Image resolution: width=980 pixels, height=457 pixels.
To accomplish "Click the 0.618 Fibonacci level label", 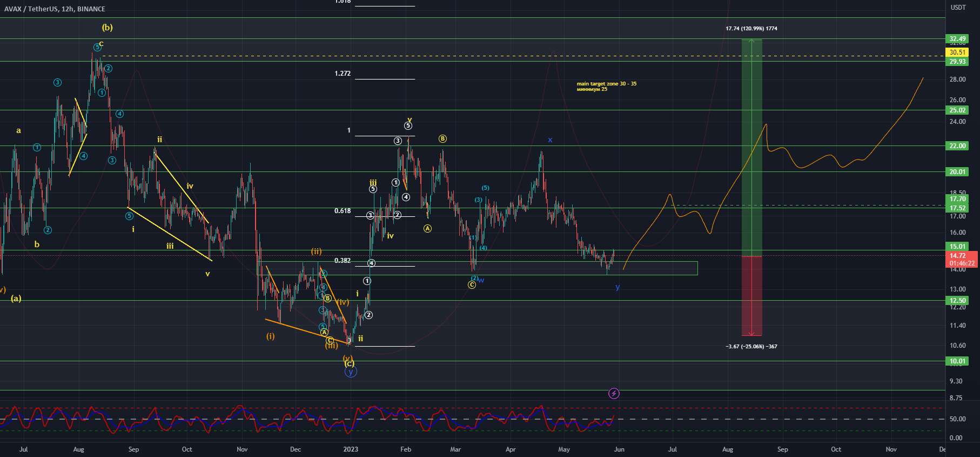I will [x=343, y=211].
